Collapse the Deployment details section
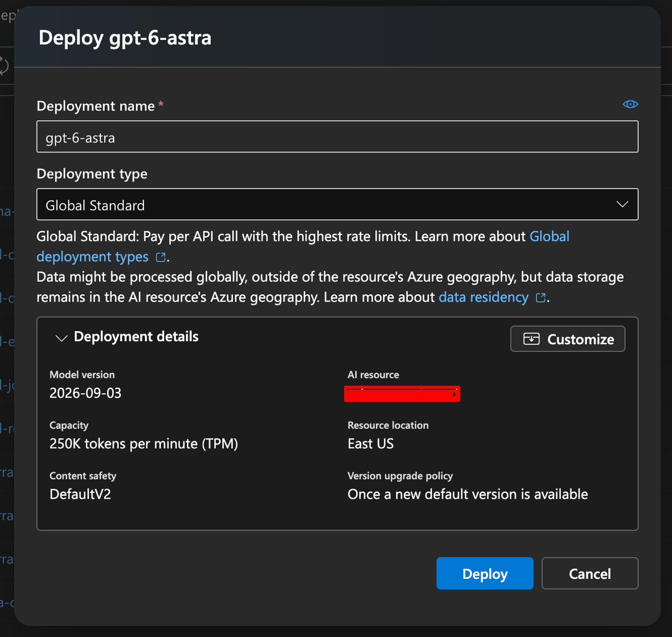 point(61,338)
